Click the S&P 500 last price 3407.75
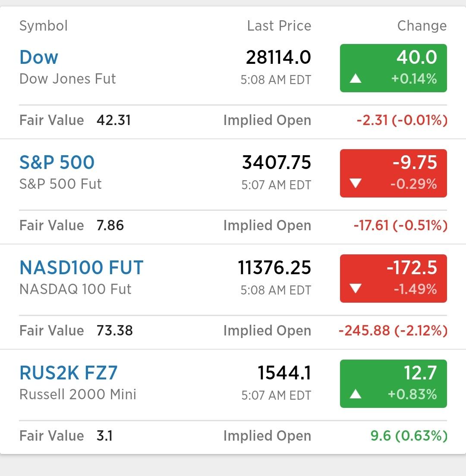The height and width of the screenshot is (476, 466). (277, 163)
